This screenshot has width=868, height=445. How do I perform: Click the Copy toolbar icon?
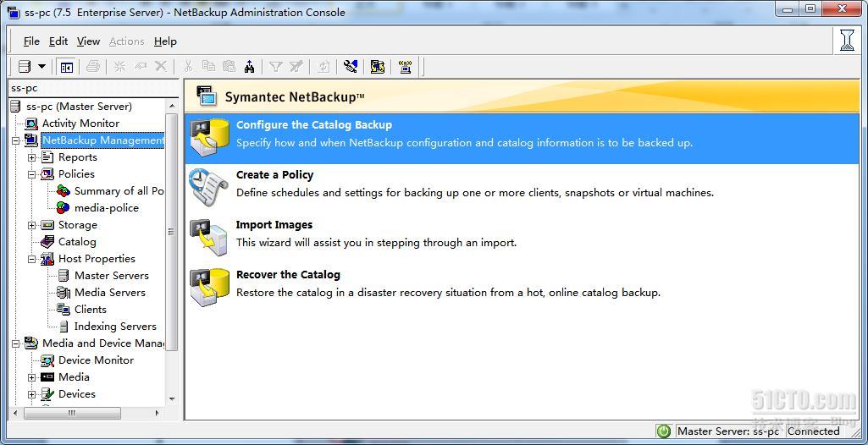pyautogui.click(x=208, y=67)
